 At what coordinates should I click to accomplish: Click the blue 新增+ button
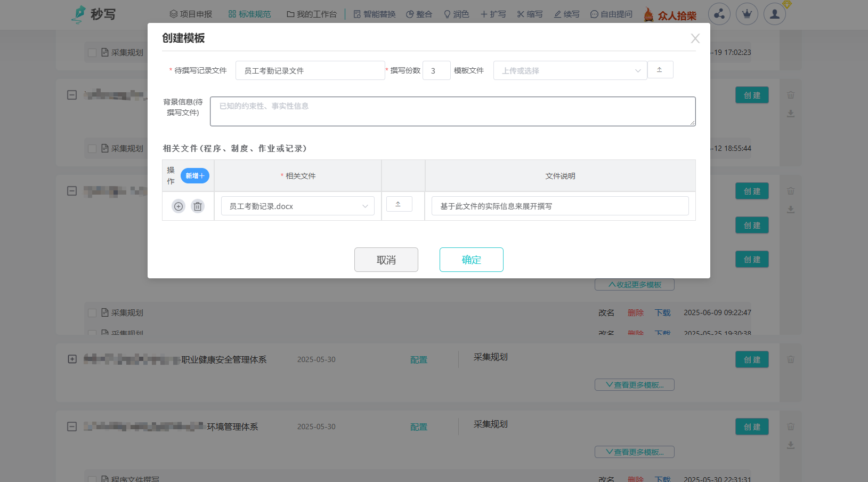click(x=195, y=176)
